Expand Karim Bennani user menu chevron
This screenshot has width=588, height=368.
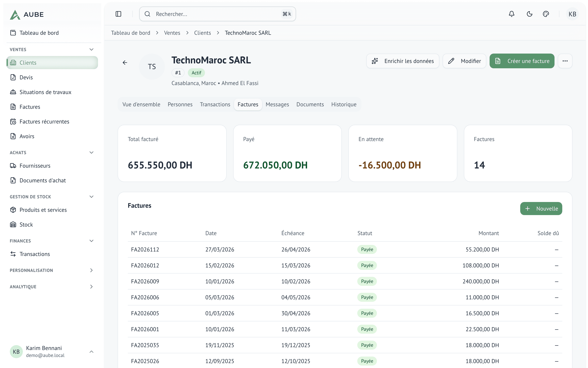(x=91, y=352)
